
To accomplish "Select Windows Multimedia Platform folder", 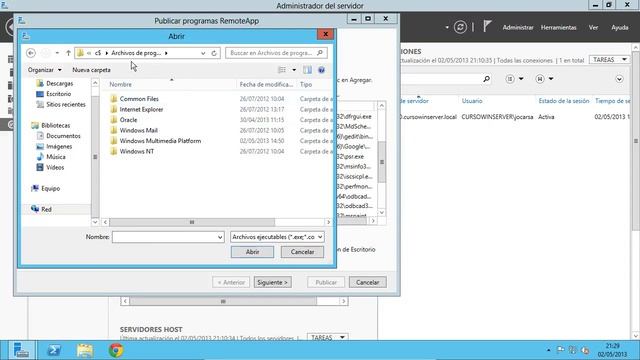I will [160, 141].
